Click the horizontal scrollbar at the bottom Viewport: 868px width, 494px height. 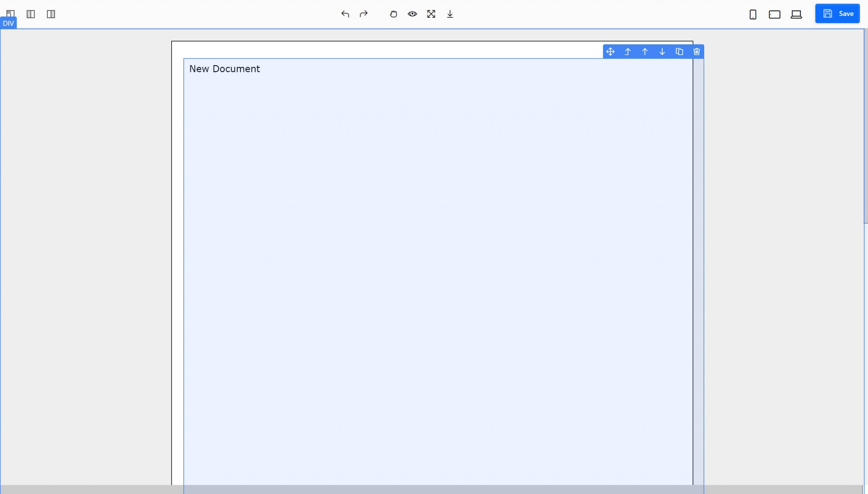[x=431, y=489]
